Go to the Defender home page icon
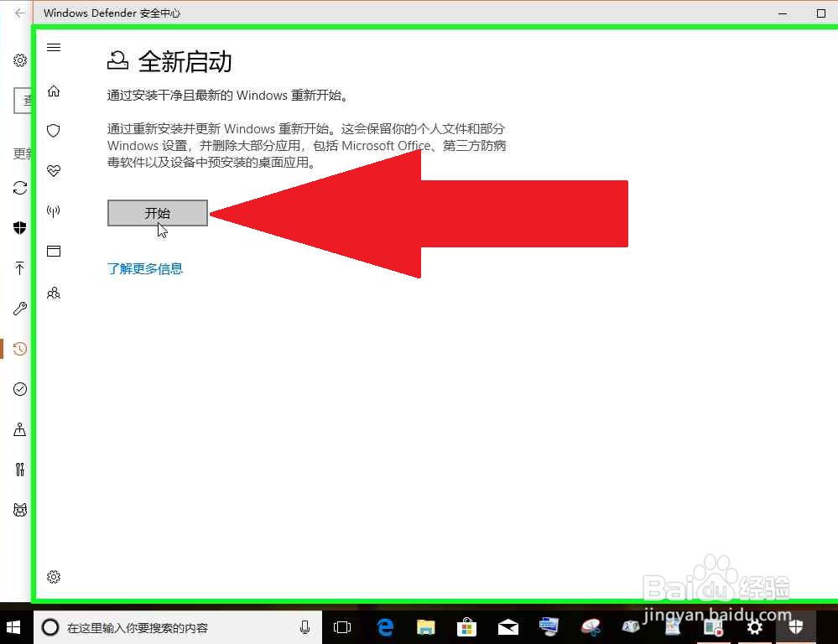The height and width of the screenshot is (644, 838). coord(54,91)
